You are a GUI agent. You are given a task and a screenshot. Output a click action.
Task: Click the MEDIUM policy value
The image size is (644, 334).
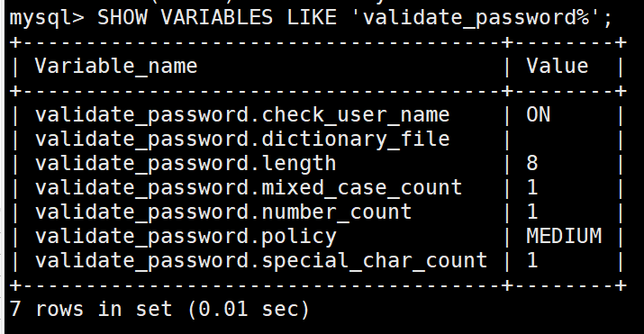[564, 236]
